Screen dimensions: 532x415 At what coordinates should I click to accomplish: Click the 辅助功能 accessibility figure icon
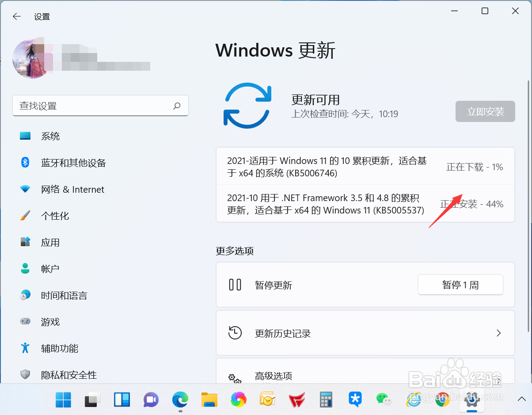point(25,348)
